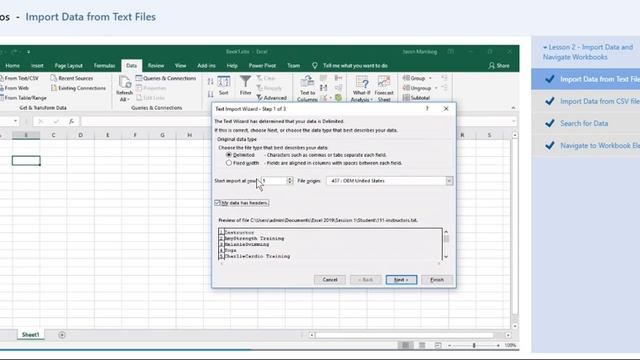Click the Subtotal button
Screen dimensions: 640x360
[x=416, y=98]
